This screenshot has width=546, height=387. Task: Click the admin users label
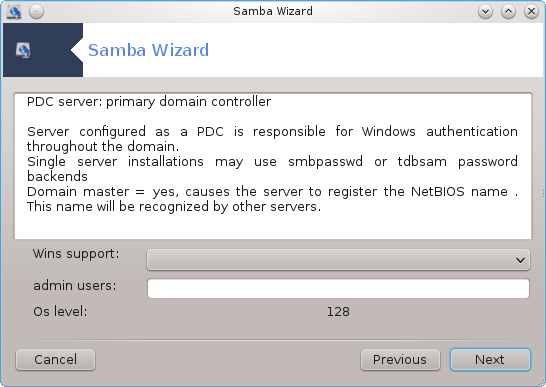(75, 286)
